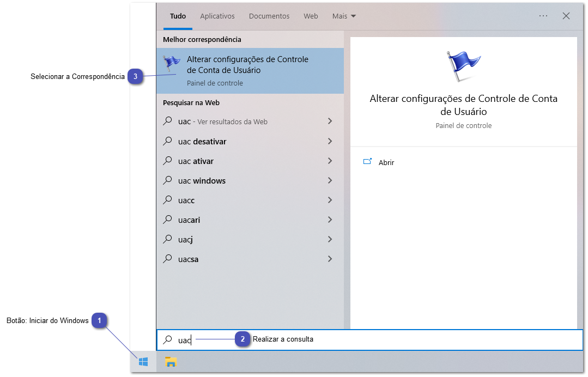Viewport: 588px width, 377px height.
Task: Open File Explorer from the taskbar
Action: tap(171, 361)
